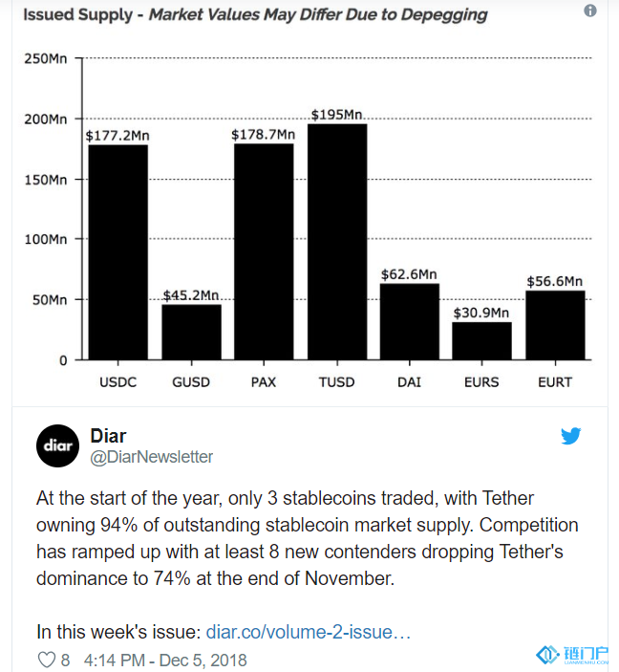
Task: Click the Issued Supply chart title
Action: pyautogui.click(x=255, y=14)
